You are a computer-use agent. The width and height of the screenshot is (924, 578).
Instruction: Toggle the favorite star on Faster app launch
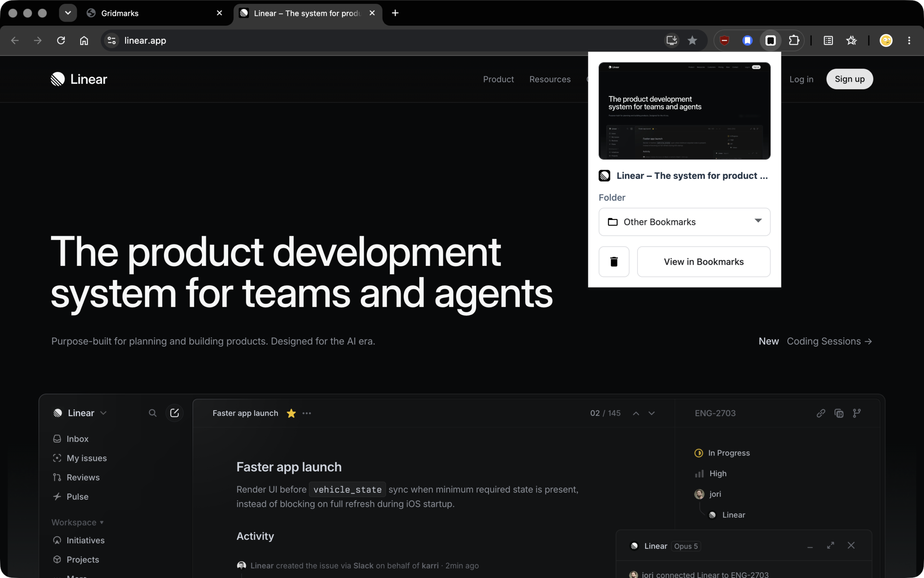pyautogui.click(x=291, y=413)
